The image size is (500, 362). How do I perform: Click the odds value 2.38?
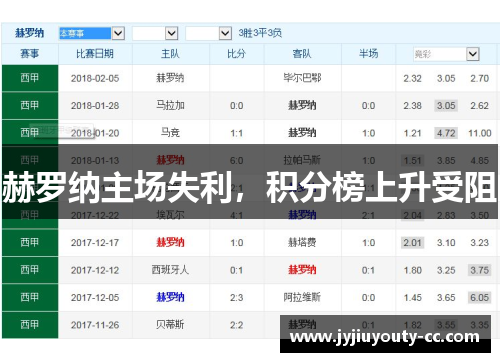(413, 106)
